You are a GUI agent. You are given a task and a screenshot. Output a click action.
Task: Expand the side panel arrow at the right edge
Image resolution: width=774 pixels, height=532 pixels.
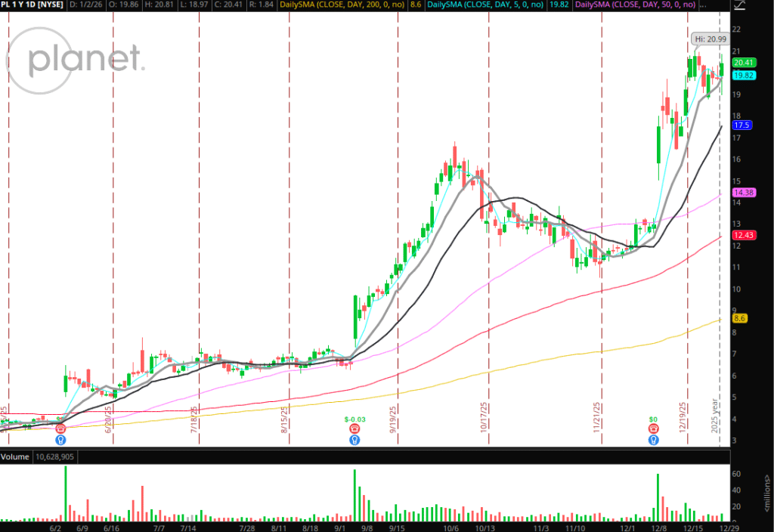768,480
